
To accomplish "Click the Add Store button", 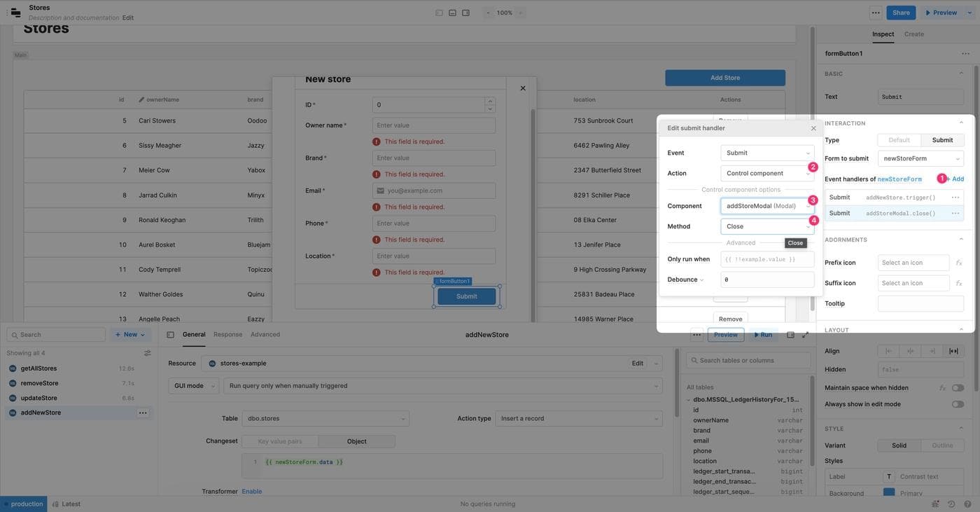I will pos(724,78).
